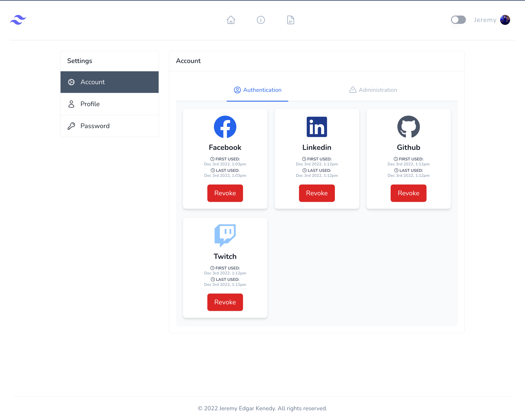Switch to the Authentication tab

click(257, 90)
